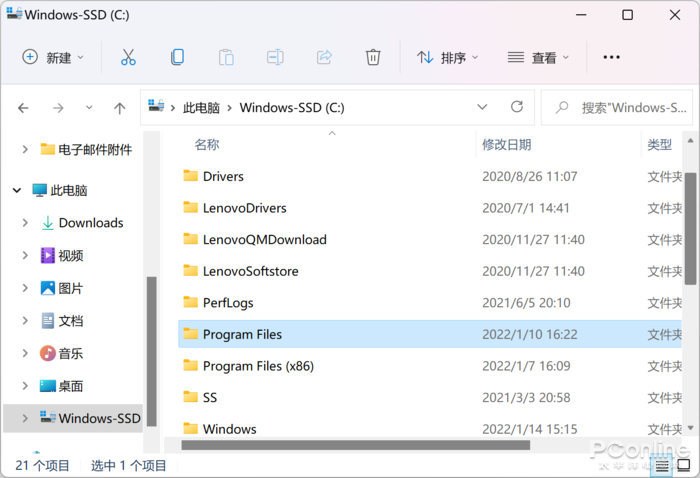
Task: Click the Back navigation arrow
Action: 24,108
